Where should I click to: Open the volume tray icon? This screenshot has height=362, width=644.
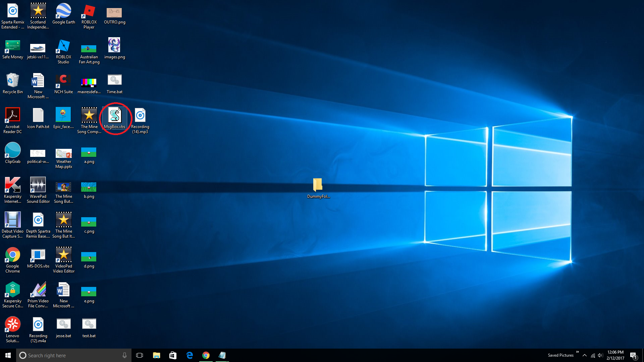coord(600,355)
